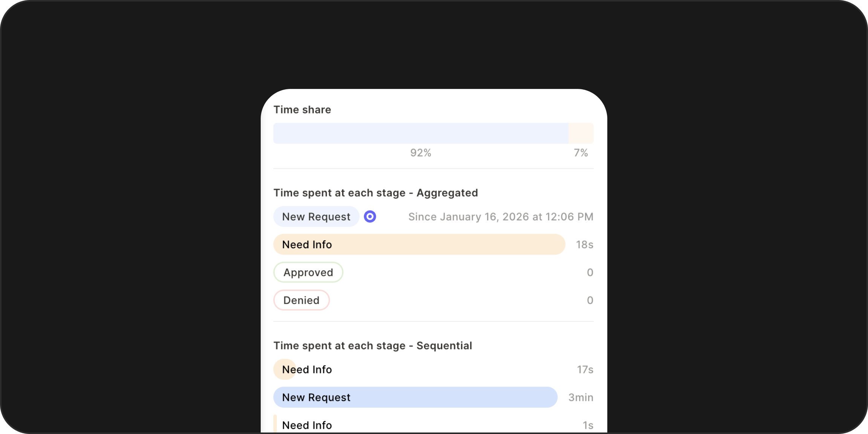The image size is (868, 434).
Task: Click the orange 7% segment of Time share bar
Action: click(x=581, y=133)
